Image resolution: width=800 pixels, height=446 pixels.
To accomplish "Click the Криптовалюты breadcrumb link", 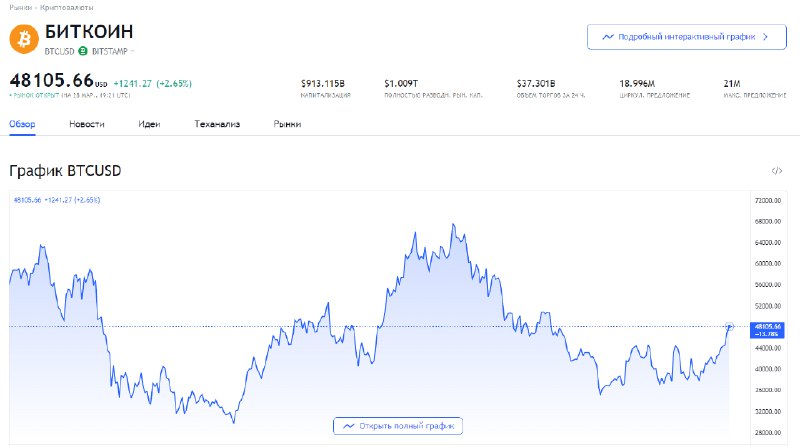I will [67, 8].
